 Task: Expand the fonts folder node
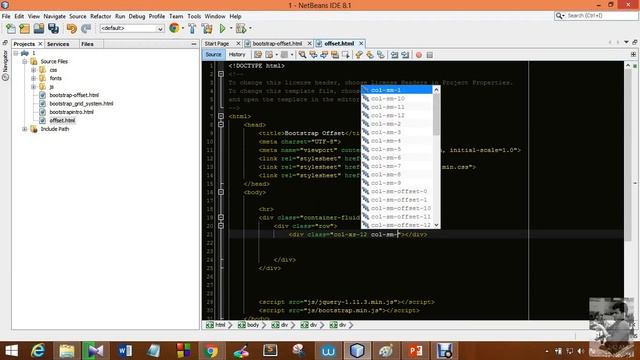pos(33,78)
